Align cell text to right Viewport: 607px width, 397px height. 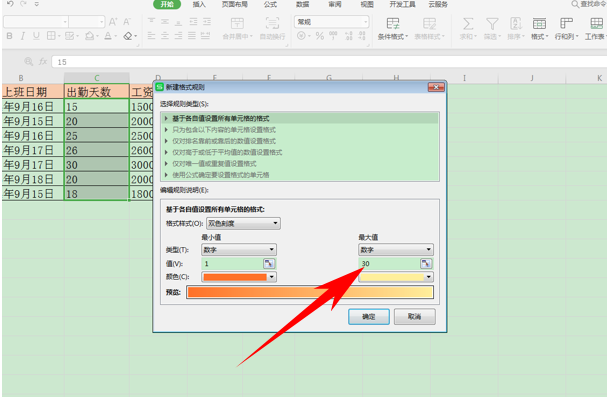(178, 36)
